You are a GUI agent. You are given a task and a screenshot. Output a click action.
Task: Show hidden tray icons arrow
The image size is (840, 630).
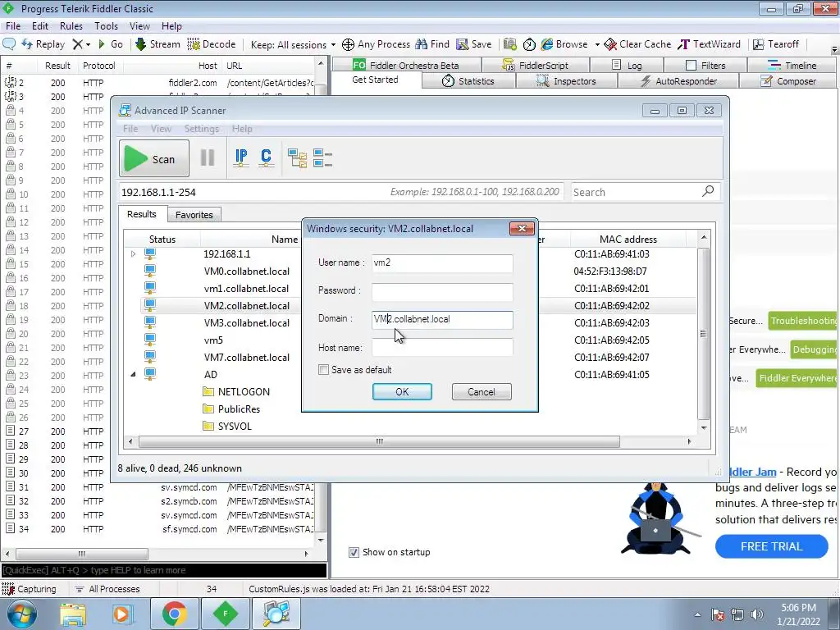point(697,614)
